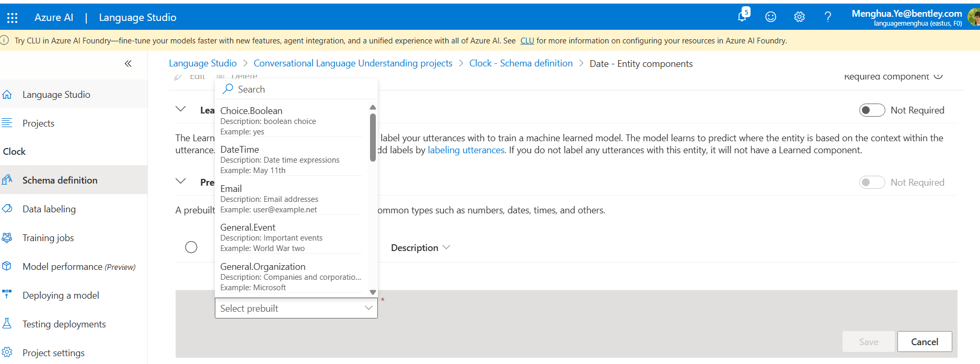The image size is (980, 364).
Task: Open Project settings in sidebar
Action: coord(74,352)
